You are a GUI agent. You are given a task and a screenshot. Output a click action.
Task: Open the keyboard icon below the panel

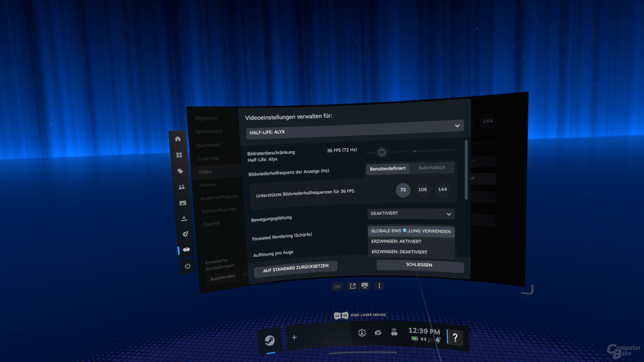tap(337, 287)
